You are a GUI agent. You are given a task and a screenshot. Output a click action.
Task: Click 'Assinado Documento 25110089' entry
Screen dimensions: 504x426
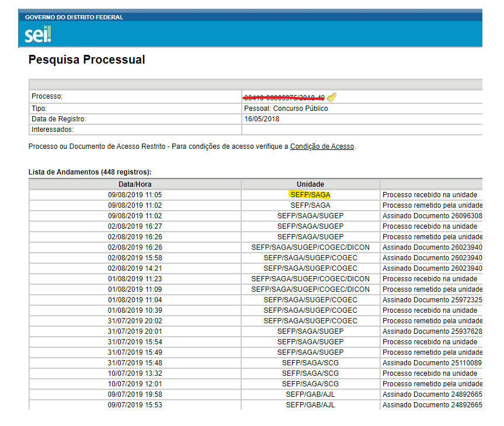[432, 363]
